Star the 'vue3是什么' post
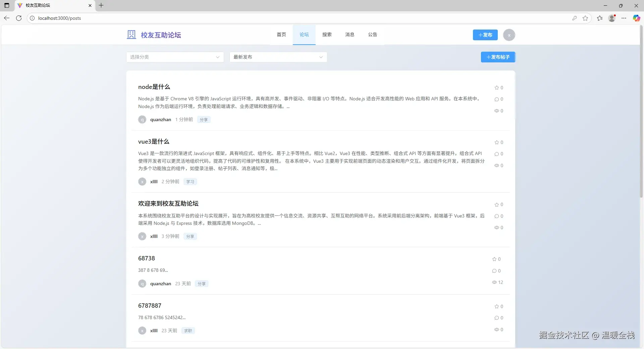644x349 pixels. coord(497,142)
